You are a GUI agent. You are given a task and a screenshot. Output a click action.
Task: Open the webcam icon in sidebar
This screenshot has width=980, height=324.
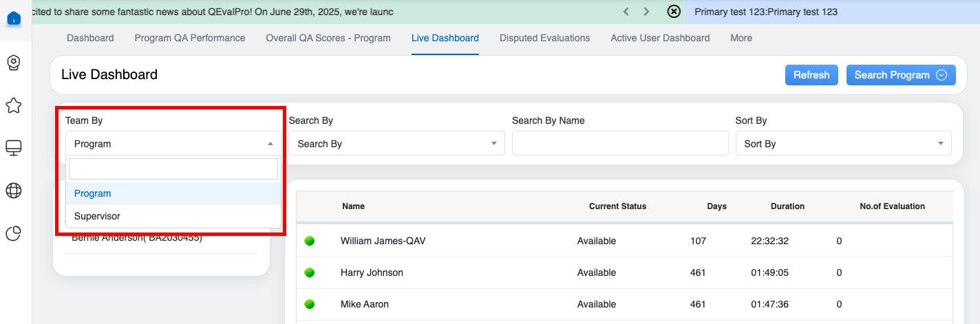14,63
